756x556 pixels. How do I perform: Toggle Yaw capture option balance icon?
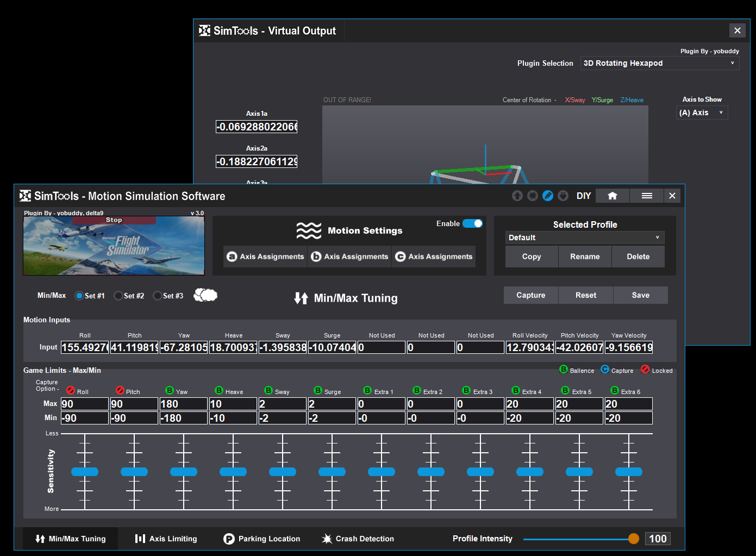click(x=170, y=390)
